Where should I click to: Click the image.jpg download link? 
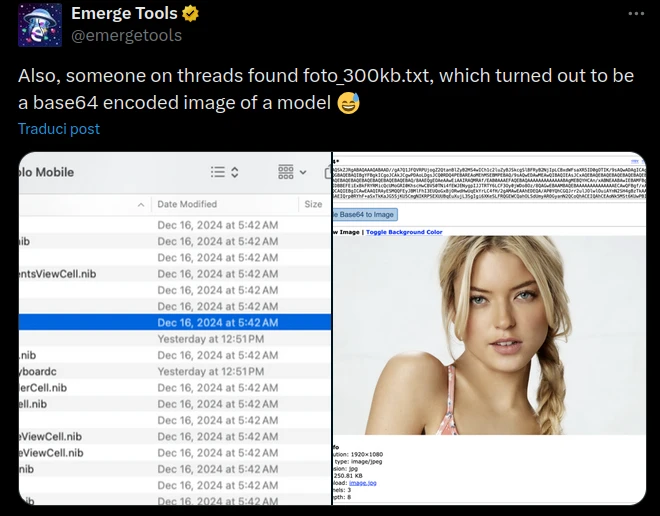coord(363,483)
